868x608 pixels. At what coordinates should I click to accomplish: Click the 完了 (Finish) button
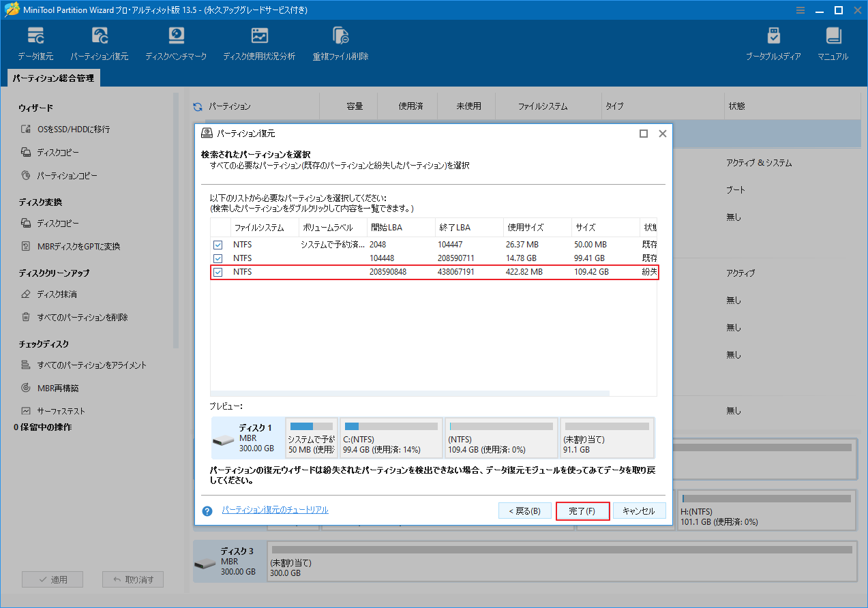click(583, 510)
